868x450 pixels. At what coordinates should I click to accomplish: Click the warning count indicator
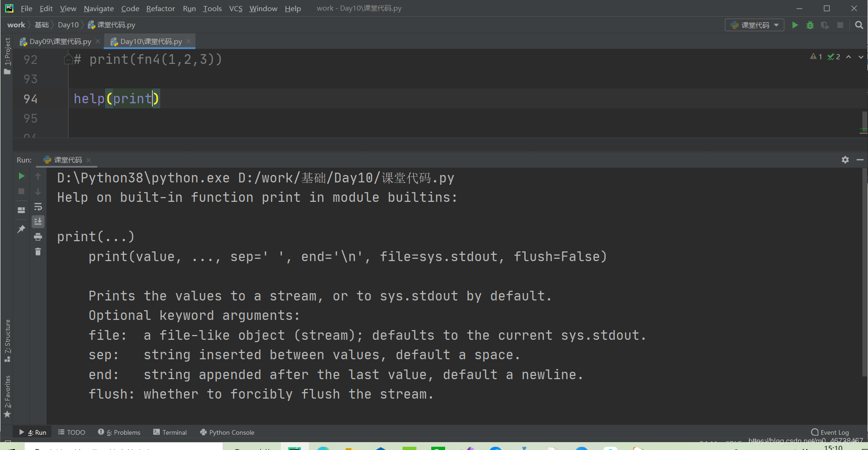point(816,56)
